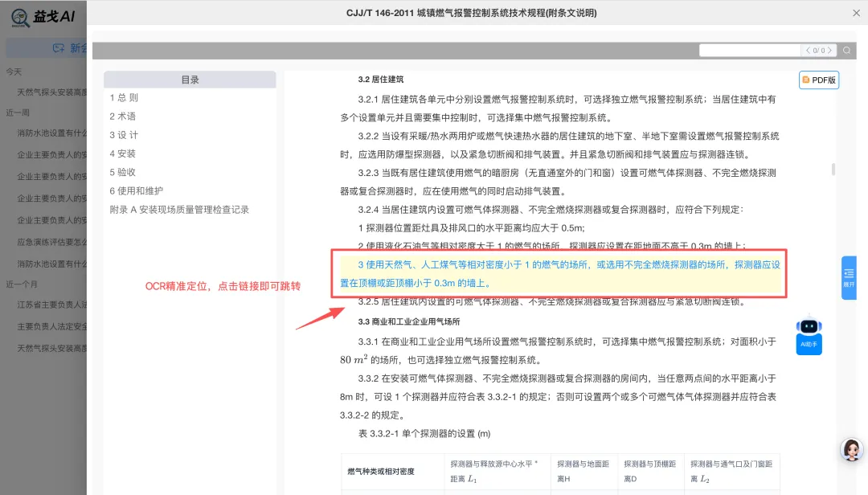Viewport: 868px width, 495px height.
Task: Jump to 4 安装 in table of contents
Action: (x=122, y=153)
